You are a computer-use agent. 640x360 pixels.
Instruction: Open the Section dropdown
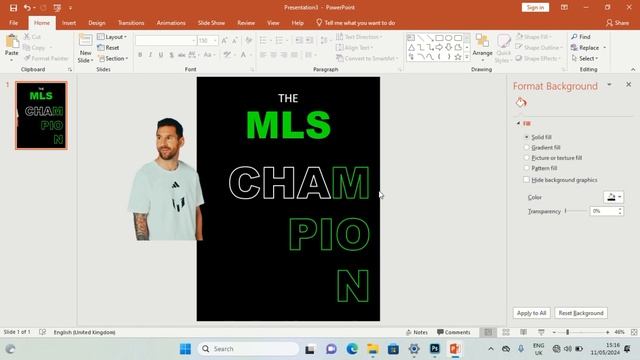click(x=113, y=58)
